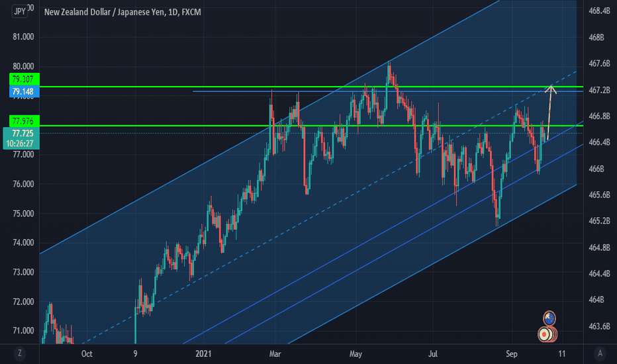
Task: Select the green 77.976 price label
Action: click(24, 121)
